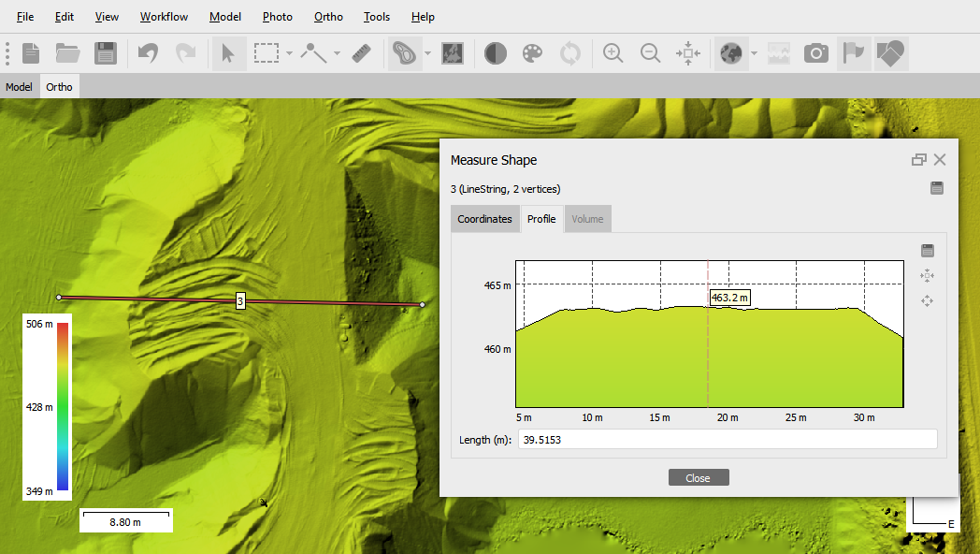The image size is (980, 554).
Task: Undo last action
Action: point(148,53)
